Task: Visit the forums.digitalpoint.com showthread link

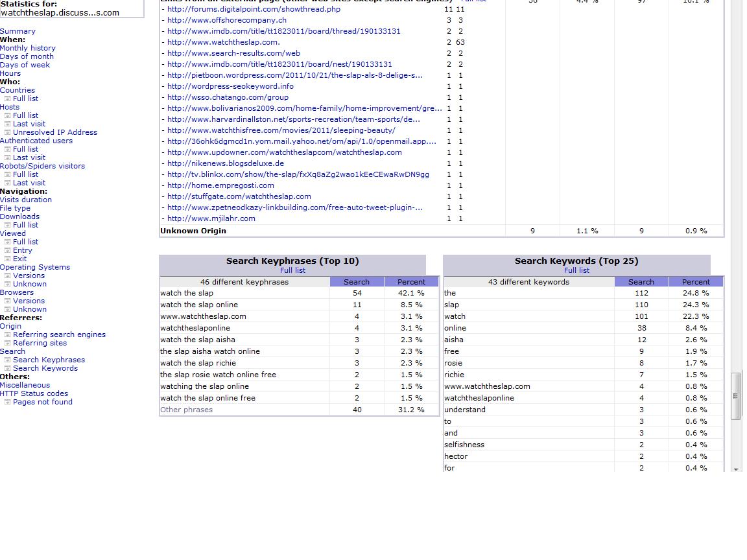Action: pos(254,9)
